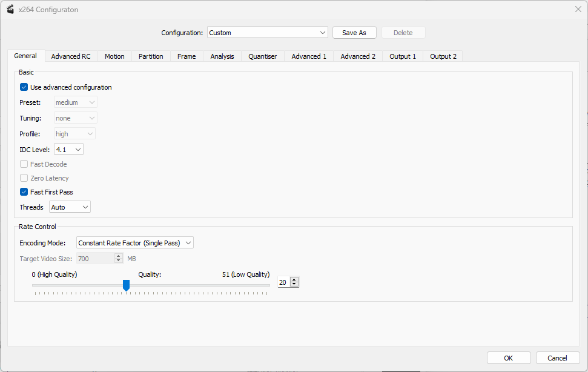Viewport: 588px width, 372px height.
Task: Open the Output 2 tab
Action: pos(443,56)
